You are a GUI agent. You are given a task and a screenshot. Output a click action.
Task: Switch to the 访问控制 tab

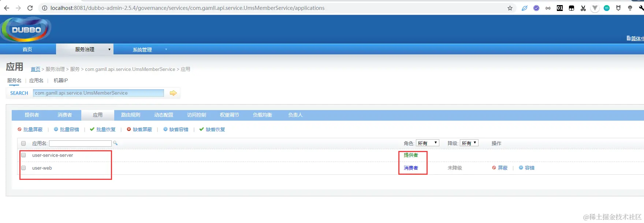tap(197, 115)
